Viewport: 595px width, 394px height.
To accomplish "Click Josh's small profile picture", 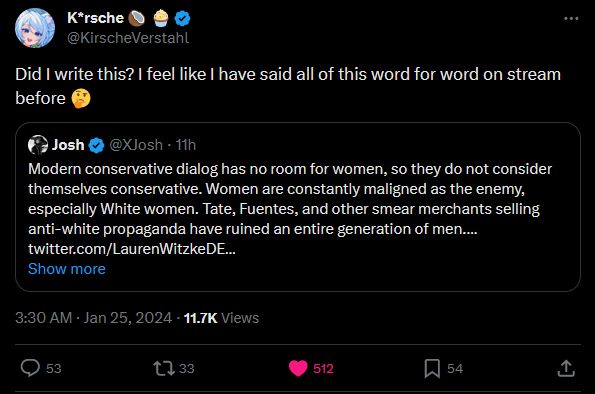I will click(x=38, y=145).
